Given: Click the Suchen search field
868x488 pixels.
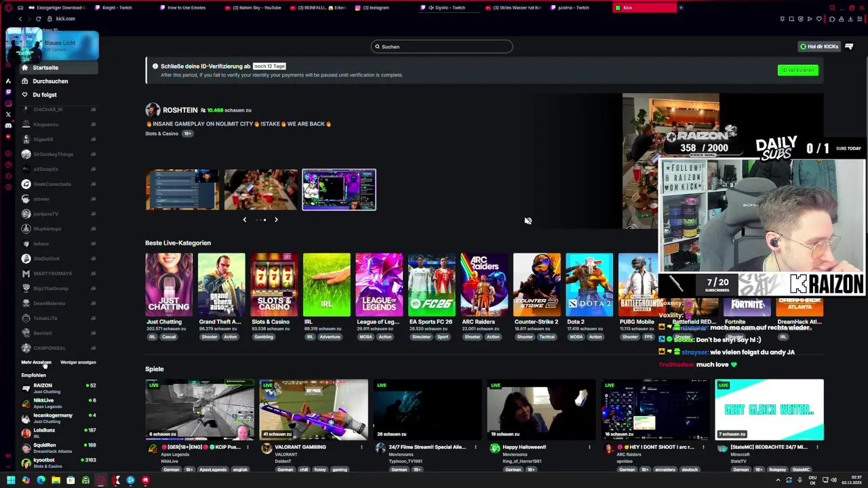Looking at the screenshot, I should point(441,47).
